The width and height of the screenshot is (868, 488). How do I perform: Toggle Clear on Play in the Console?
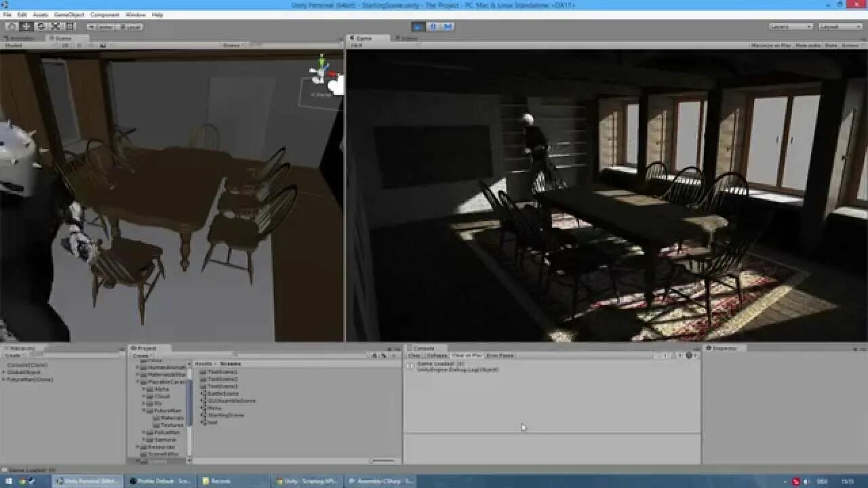point(467,355)
